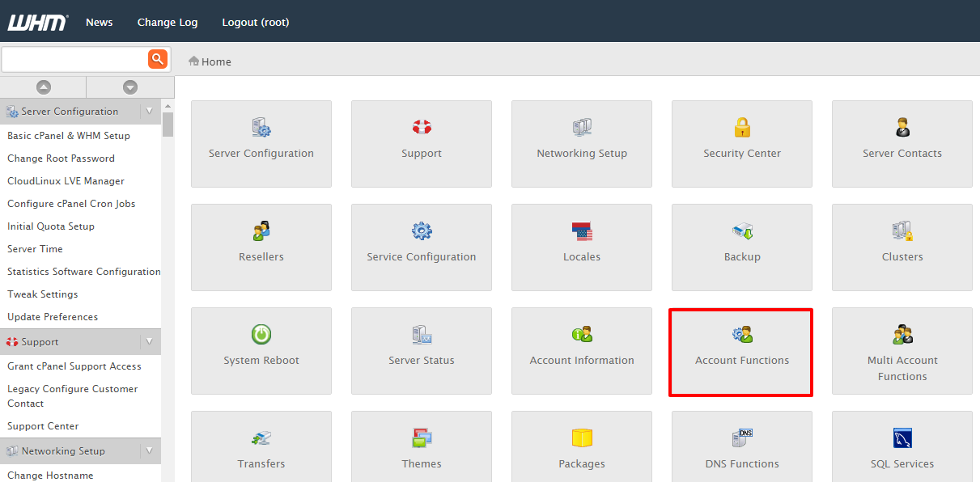Open Grant cPanel Support Access link

[x=74, y=366]
